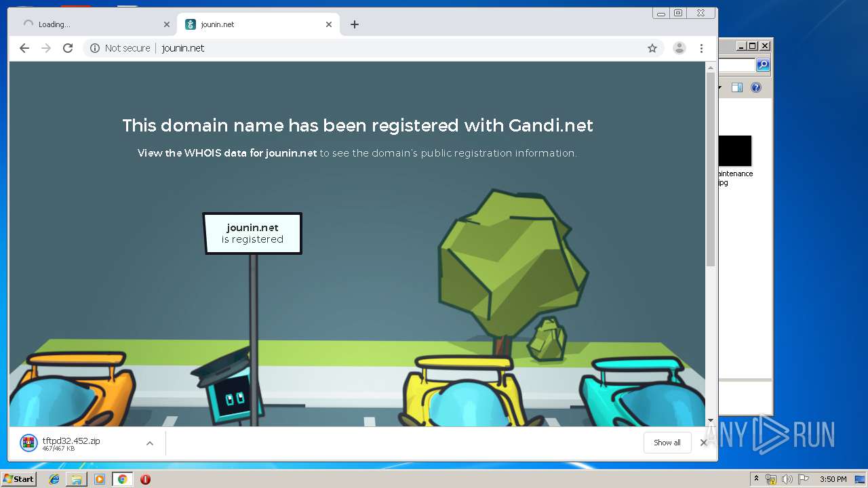Close the jounin.net tab
868x488 pixels.
coord(329,24)
